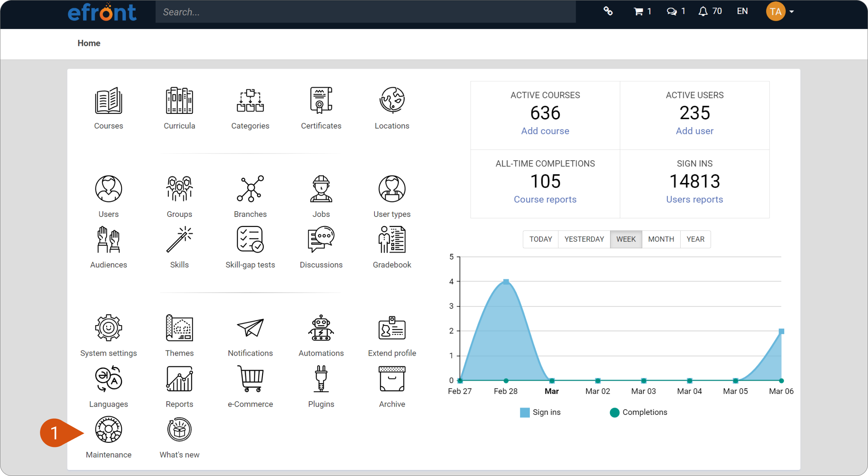Open the Courses icon
This screenshot has height=476, width=868.
click(x=109, y=101)
